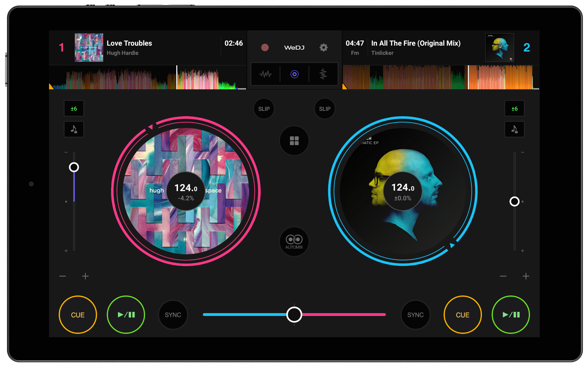The height and width of the screenshot is (367, 588).
Task: Enable SLIP mode on deck 1
Action: tap(264, 109)
